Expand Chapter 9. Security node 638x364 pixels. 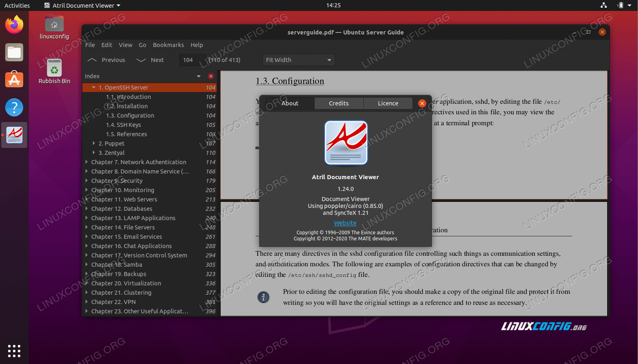[x=86, y=181]
